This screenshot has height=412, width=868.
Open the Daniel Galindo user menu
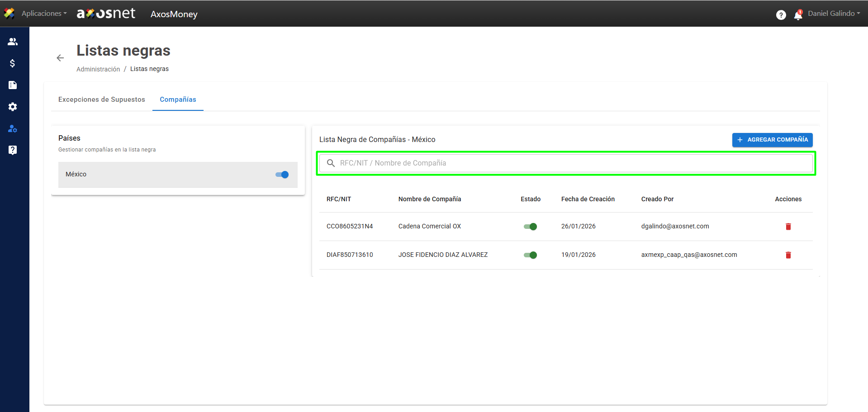[834, 14]
